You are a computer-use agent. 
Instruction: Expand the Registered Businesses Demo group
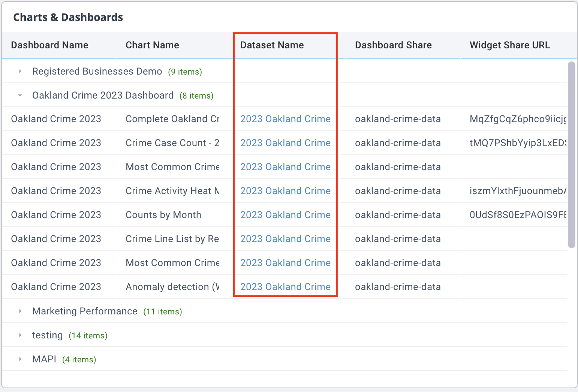point(20,72)
